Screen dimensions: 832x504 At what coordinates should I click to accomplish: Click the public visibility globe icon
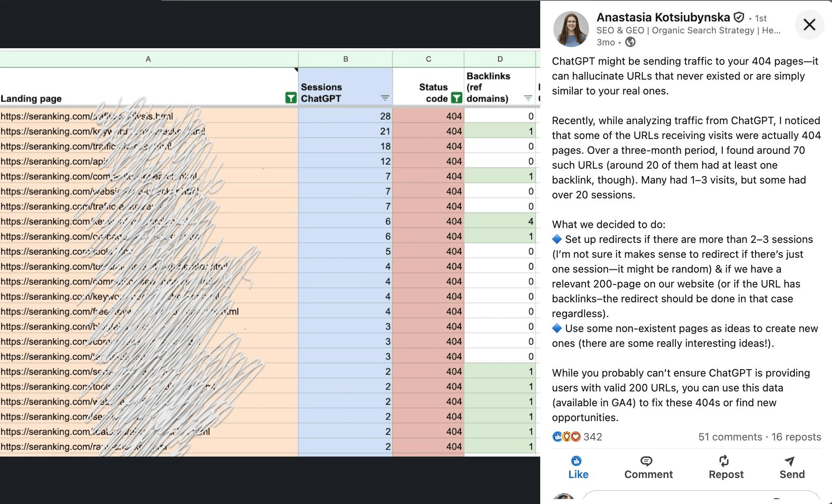630,42
